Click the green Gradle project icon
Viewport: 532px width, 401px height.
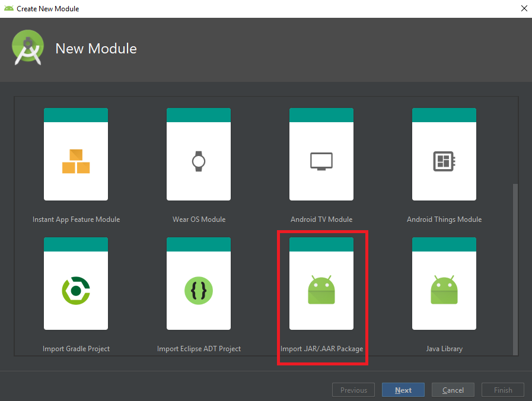click(76, 291)
